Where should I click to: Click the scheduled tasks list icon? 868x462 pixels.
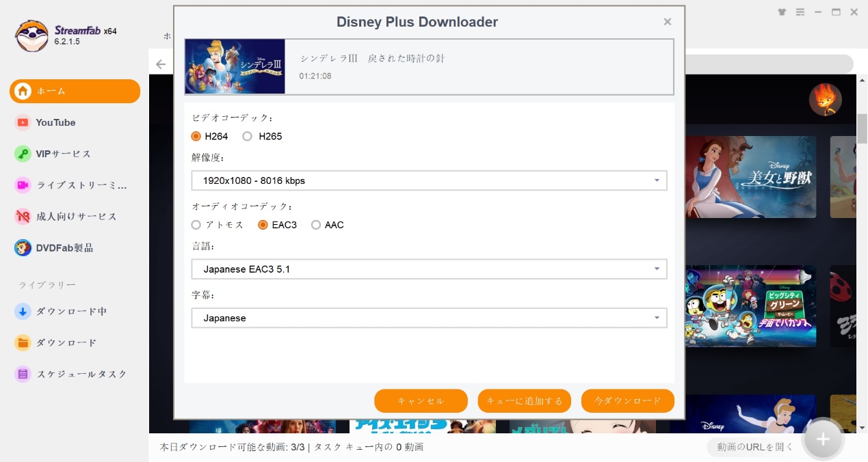click(x=23, y=375)
